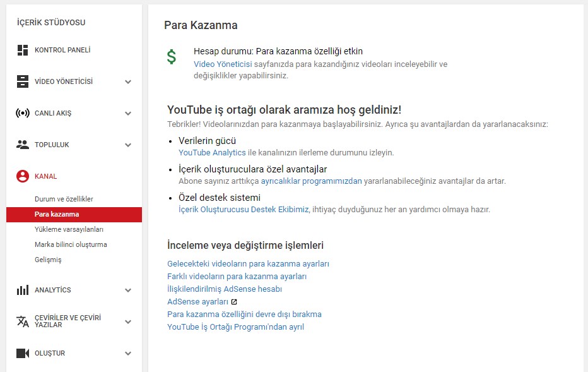This screenshot has height=372, width=588.
Task: Click the Analytics bar chart icon
Action: 23,290
